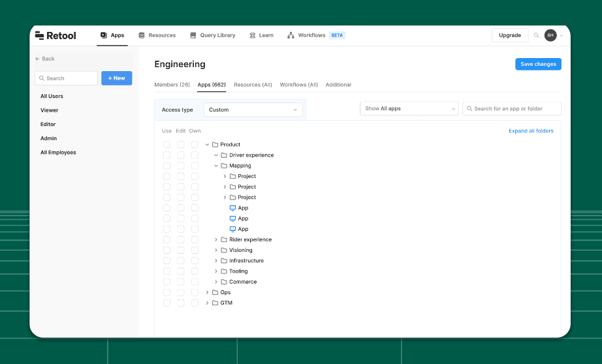Viewport: 602px width, 364px height.
Task: Click the Save changes button
Action: tap(538, 64)
